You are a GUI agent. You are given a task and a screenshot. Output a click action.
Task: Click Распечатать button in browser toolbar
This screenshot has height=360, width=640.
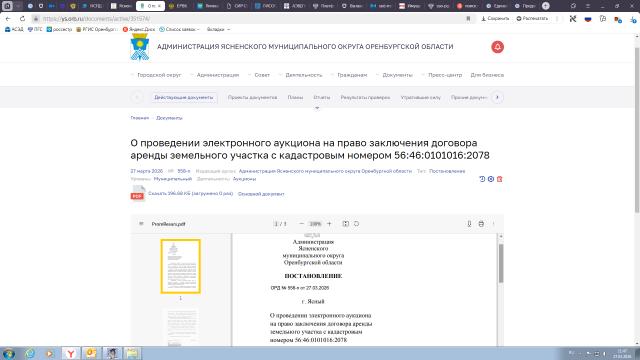click(x=532, y=19)
